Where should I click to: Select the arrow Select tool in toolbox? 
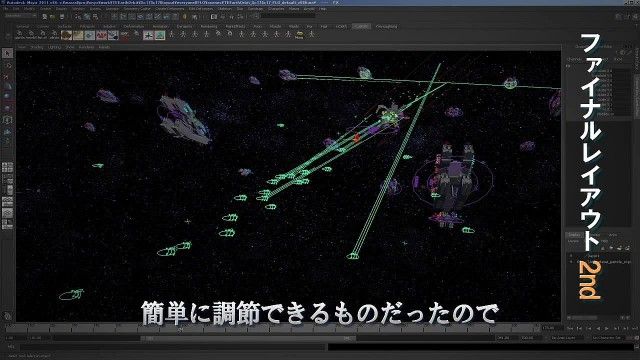click(x=8, y=53)
